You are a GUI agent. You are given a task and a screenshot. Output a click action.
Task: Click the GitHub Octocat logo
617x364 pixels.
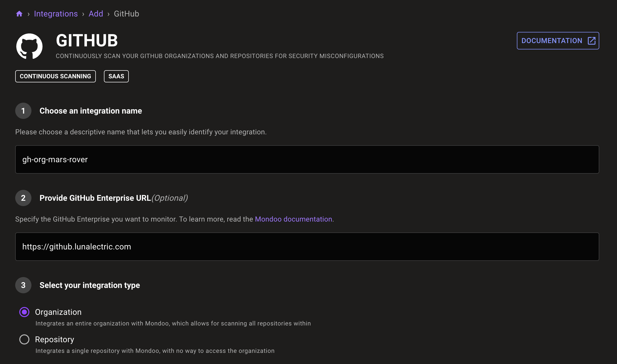point(29,46)
